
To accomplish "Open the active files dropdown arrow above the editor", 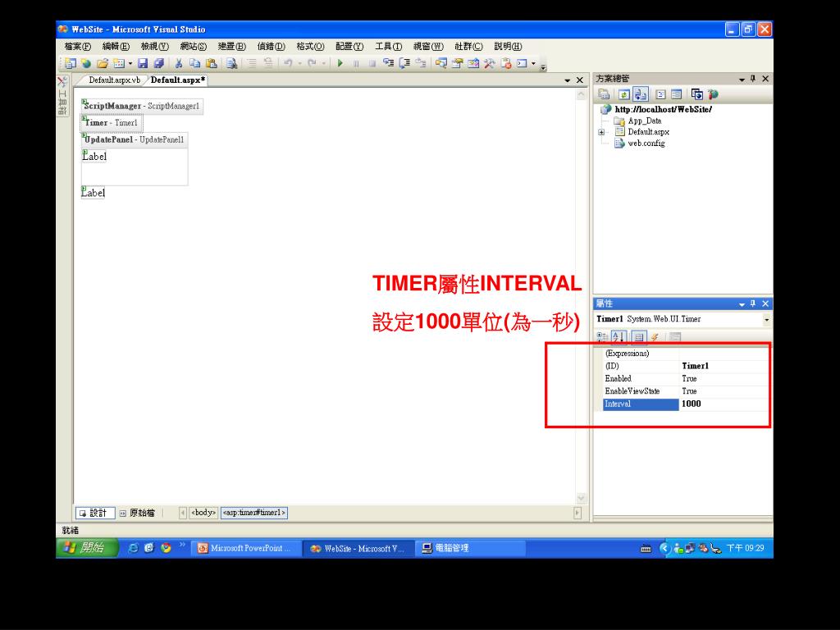I will pyautogui.click(x=568, y=80).
